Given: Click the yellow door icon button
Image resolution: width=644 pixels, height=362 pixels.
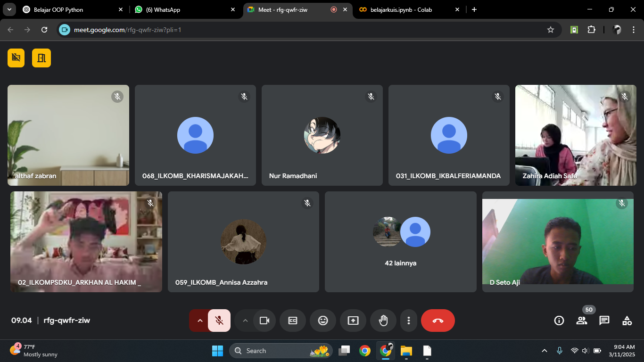Looking at the screenshot, I should tap(41, 58).
